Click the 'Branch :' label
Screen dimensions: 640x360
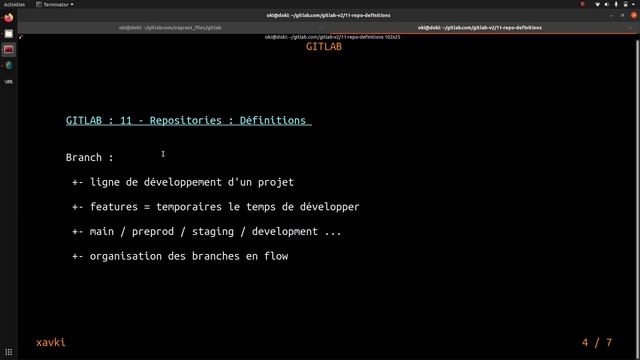tap(89, 158)
